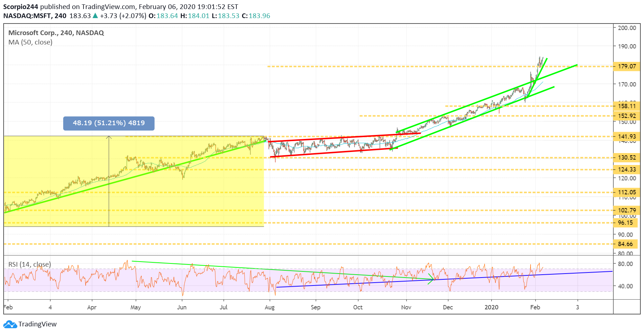Click the 48.19 (51.21%) measurement label

(109, 123)
